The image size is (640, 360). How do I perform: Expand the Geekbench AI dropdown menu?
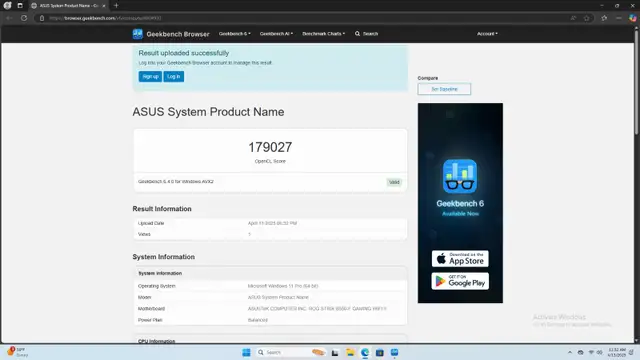coord(276,34)
